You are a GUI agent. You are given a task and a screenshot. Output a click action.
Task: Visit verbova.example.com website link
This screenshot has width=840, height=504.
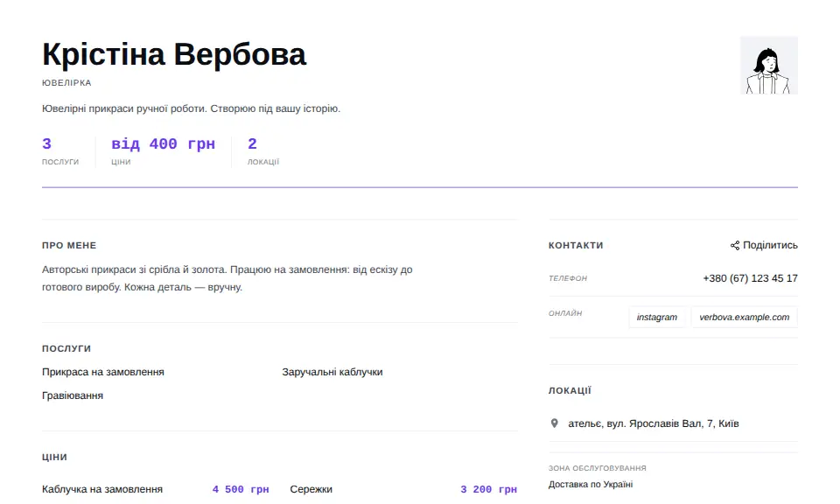[x=744, y=317]
